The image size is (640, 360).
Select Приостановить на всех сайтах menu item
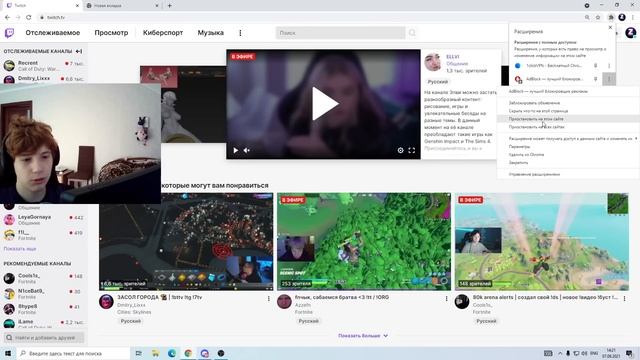(568, 127)
